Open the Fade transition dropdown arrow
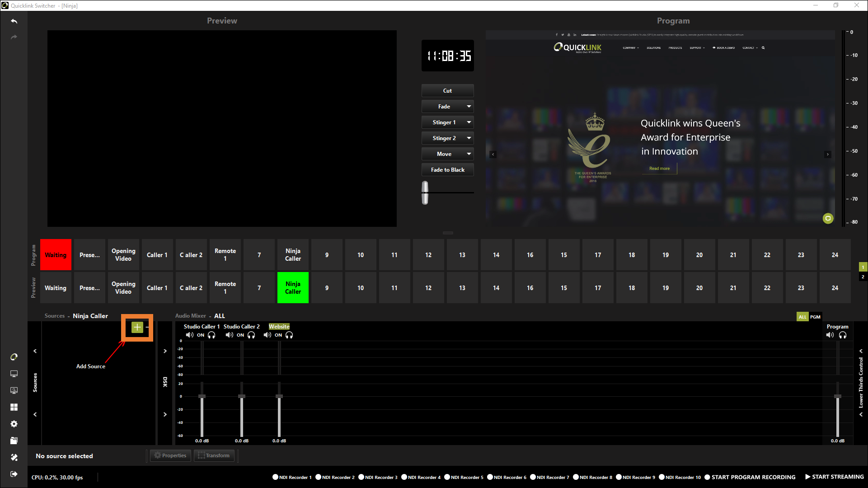Screen dimensions: 868x488 click(x=469, y=107)
